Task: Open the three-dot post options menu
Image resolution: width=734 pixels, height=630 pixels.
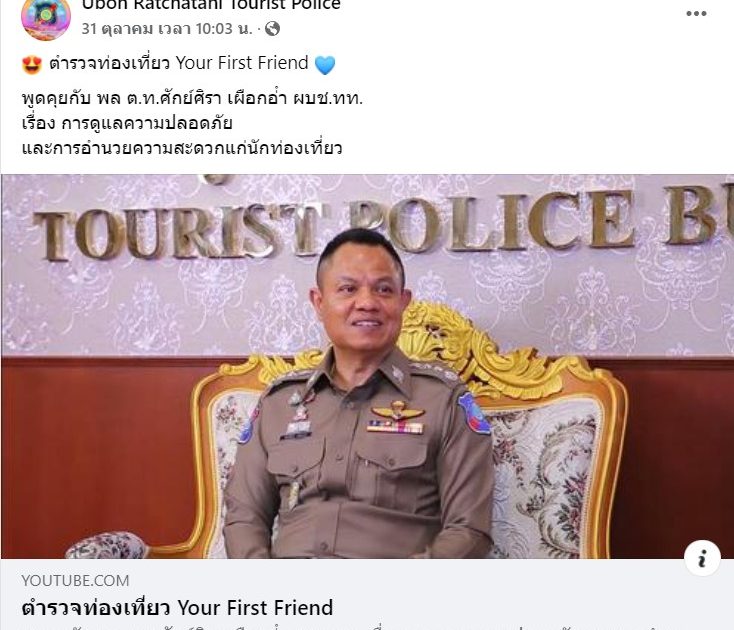Action: tap(696, 14)
